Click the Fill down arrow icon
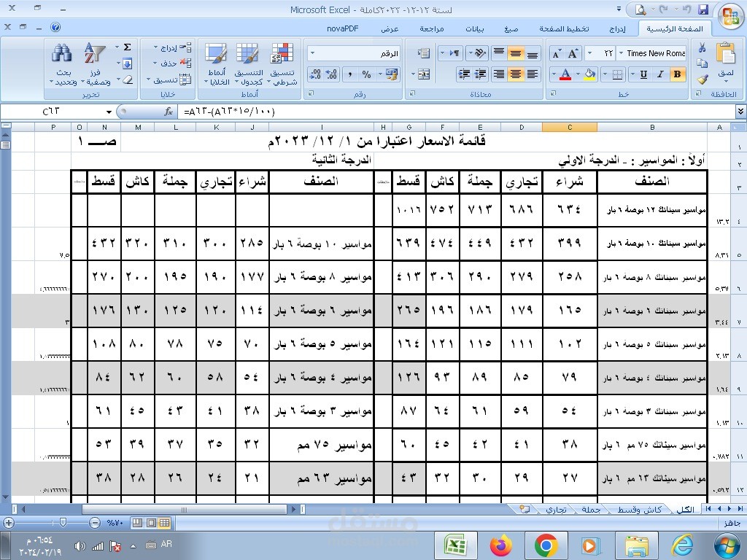Image resolution: width=747 pixels, height=560 pixels. click(x=127, y=63)
